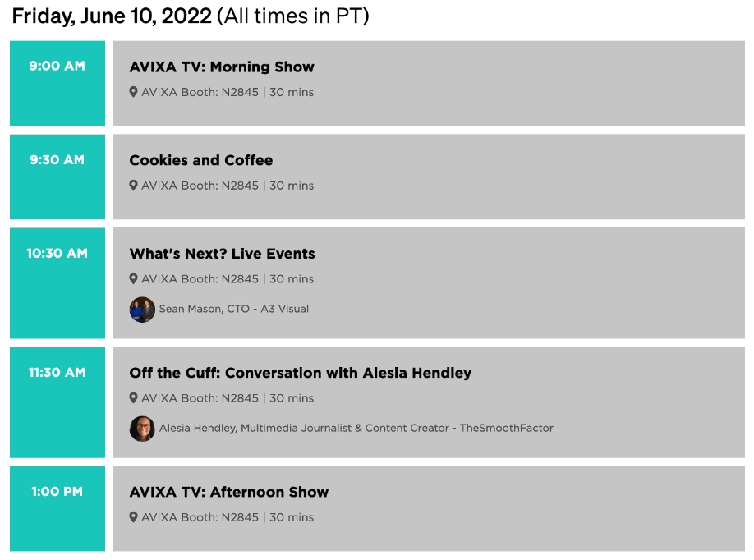Image resolution: width=754 pixels, height=560 pixels.
Task: Select the 11:30 AM time block
Action: tap(57, 402)
